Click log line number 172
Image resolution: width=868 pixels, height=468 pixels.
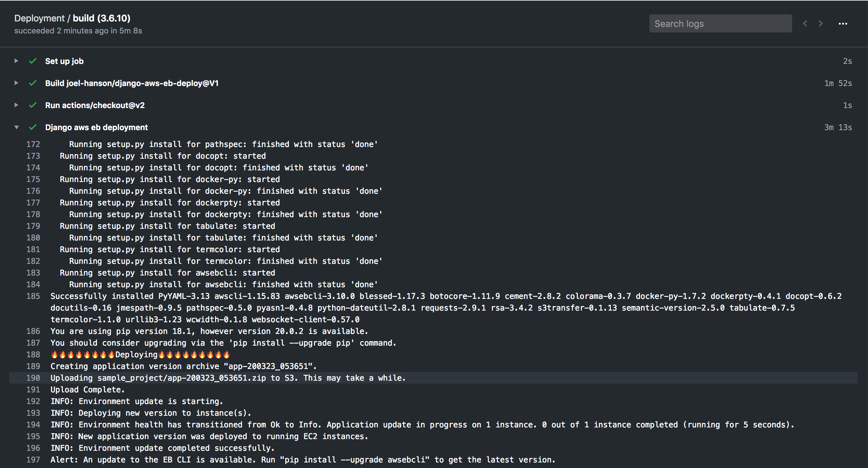point(33,144)
